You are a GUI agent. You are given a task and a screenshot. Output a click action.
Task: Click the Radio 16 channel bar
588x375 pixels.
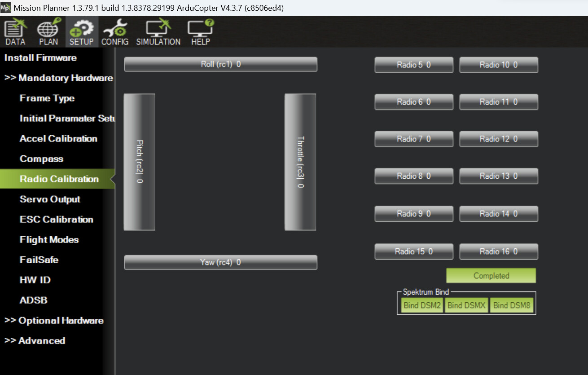click(499, 251)
